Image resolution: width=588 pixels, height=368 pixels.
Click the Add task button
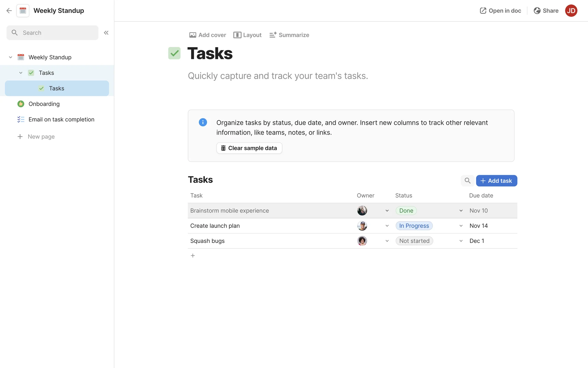click(x=496, y=181)
